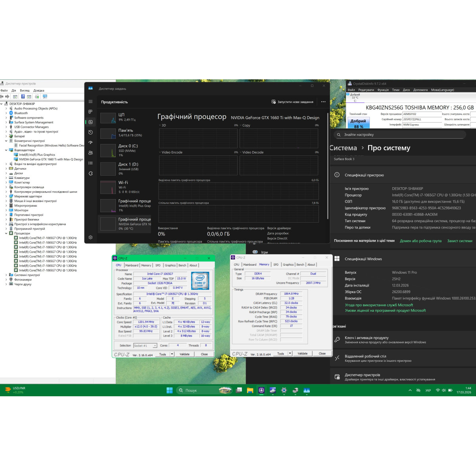Screen dimensions: 476x476
Task: Open Ключ і активація продукту settings row
Action: tap(403, 340)
